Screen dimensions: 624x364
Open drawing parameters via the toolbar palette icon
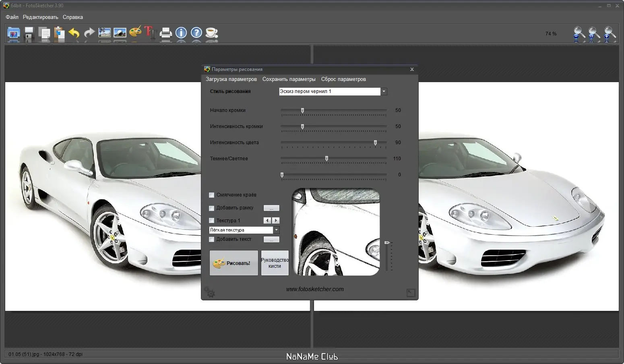coord(135,32)
